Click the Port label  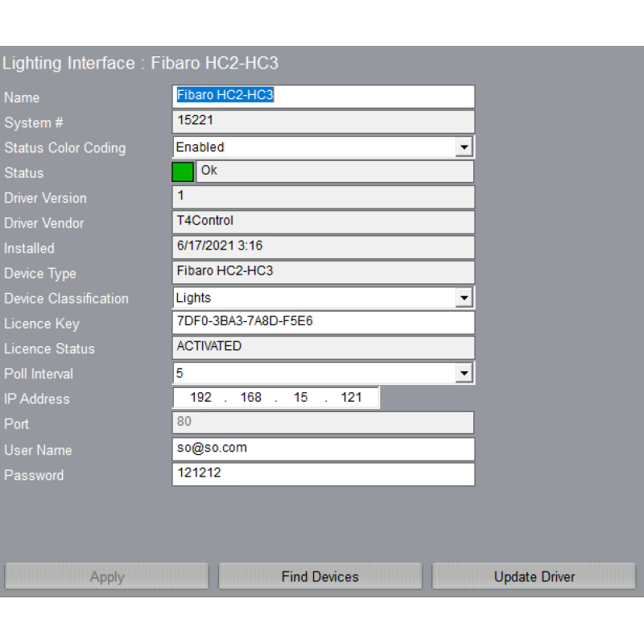click(x=16, y=424)
